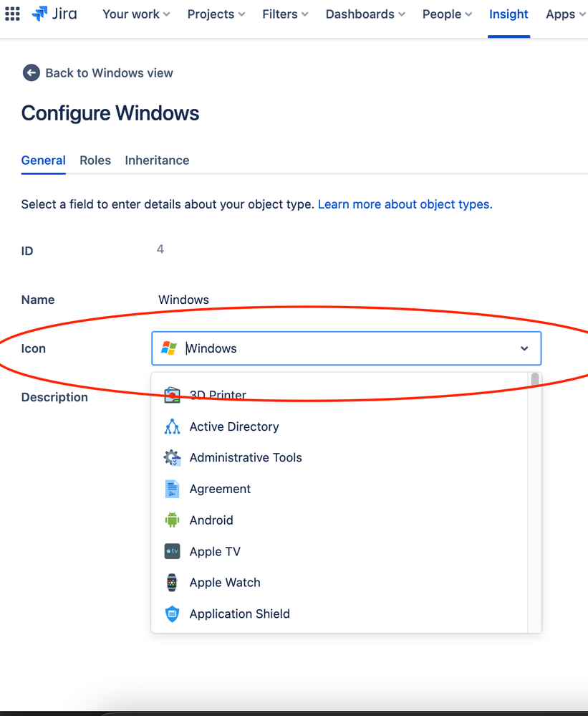Screen dimensions: 588x716
Task: Select the Apple Watch option text
Action: [x=225, y=583]
